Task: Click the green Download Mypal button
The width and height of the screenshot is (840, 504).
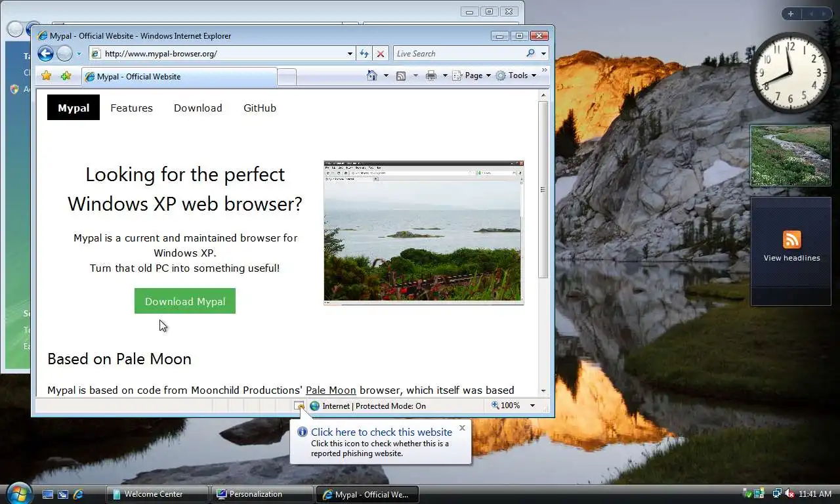Action: pos(185,301)
